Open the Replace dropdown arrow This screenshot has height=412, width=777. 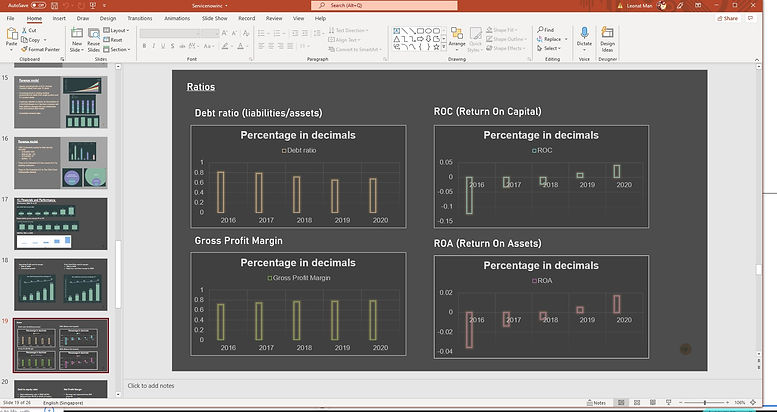(566, 39)
